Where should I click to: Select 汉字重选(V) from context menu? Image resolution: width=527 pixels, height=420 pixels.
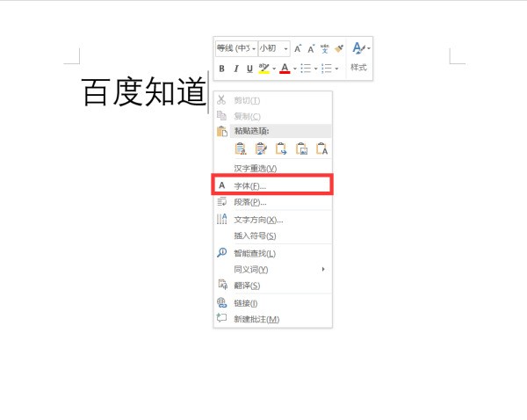pos(273,168)
